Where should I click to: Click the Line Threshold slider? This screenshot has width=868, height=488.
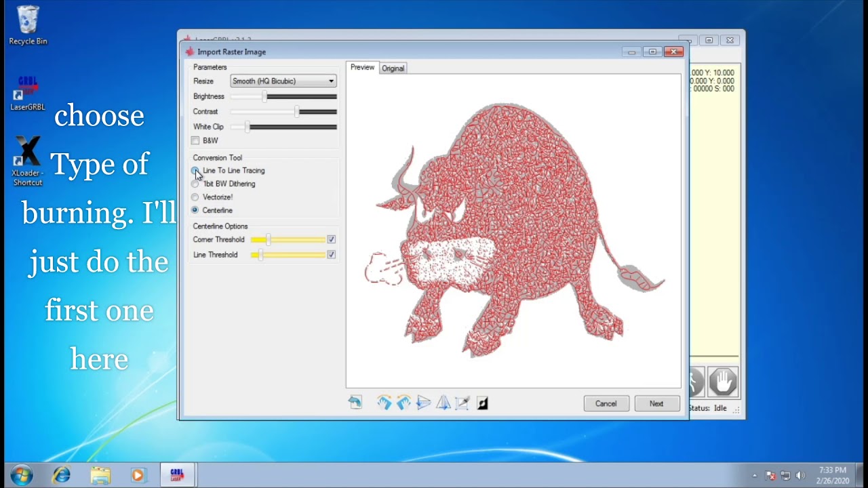(288, 254)
